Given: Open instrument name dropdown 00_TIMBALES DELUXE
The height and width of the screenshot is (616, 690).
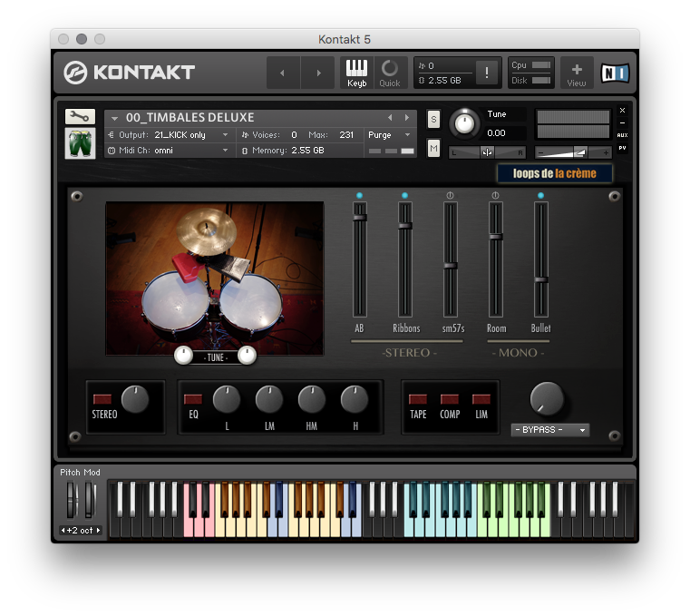Looking at the screenshot, I should (114, 118).
